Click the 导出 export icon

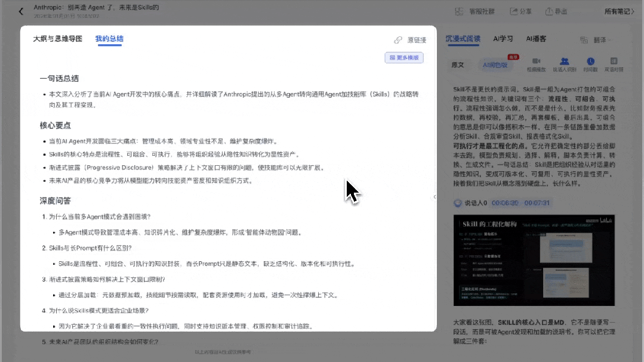click(x=549, y=11)
